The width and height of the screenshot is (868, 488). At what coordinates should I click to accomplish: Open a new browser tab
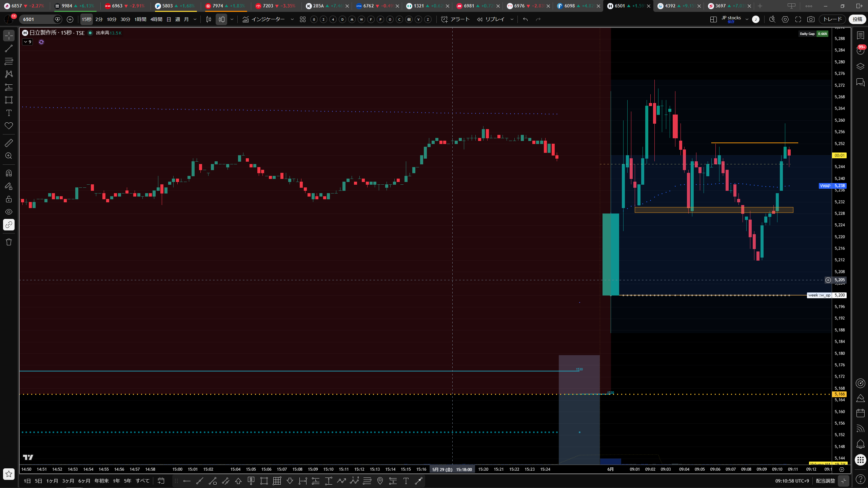pyautogui.click(x=760, y=6)
